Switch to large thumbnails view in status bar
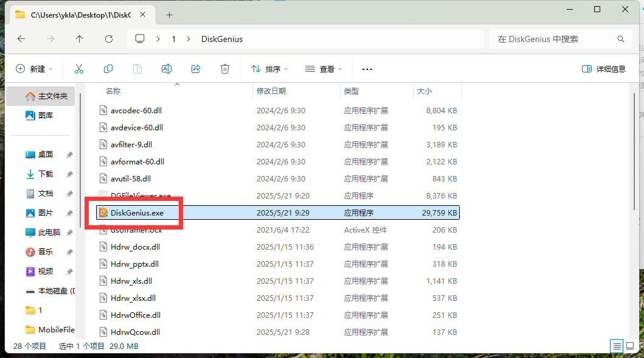The width and height of the screenshot is (644, 358). point(630,346)
